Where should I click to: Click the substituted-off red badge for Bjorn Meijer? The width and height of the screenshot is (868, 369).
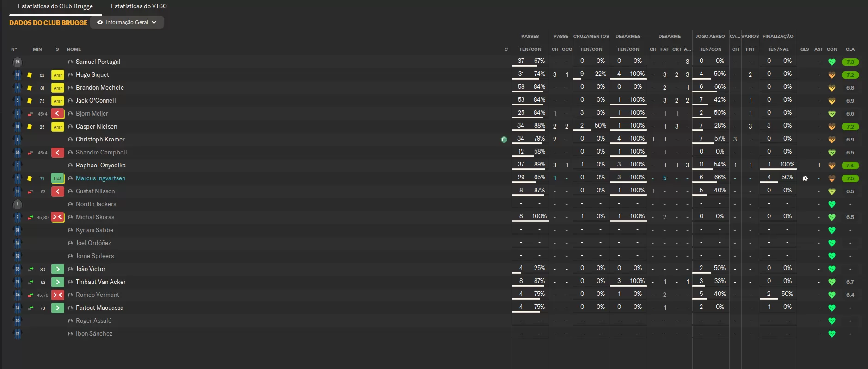[x=57, y=114]
